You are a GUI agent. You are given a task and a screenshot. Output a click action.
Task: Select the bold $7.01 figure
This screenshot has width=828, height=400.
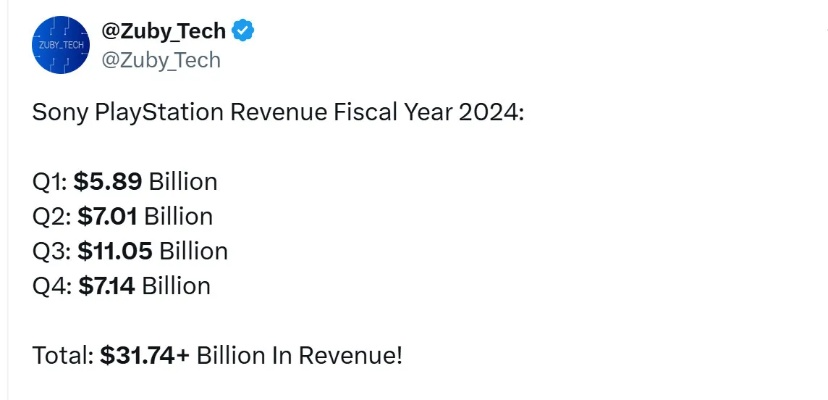coord(107,216)
